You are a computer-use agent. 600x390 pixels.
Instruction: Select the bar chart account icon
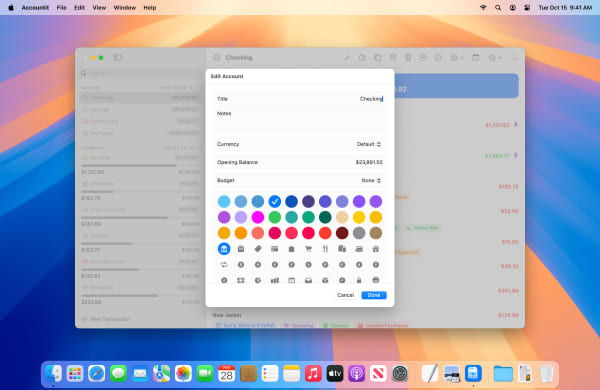[275, 280]
